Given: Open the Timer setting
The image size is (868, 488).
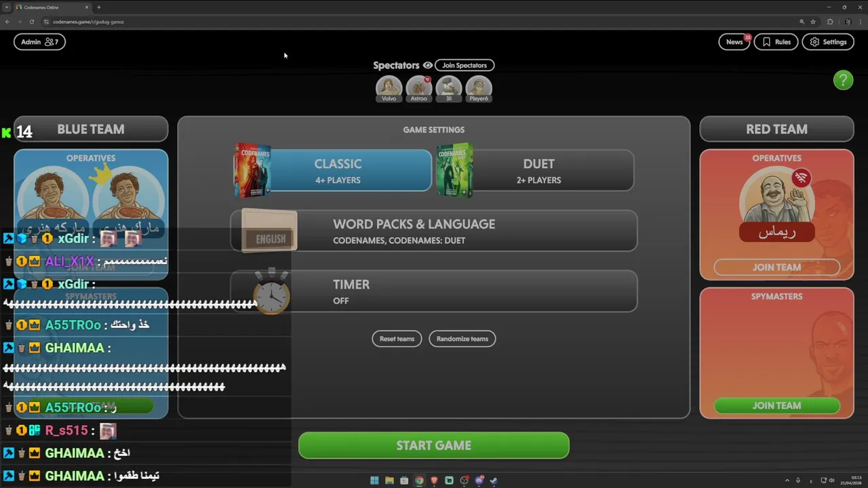Looking at the screenshot, I should [434, 291].
